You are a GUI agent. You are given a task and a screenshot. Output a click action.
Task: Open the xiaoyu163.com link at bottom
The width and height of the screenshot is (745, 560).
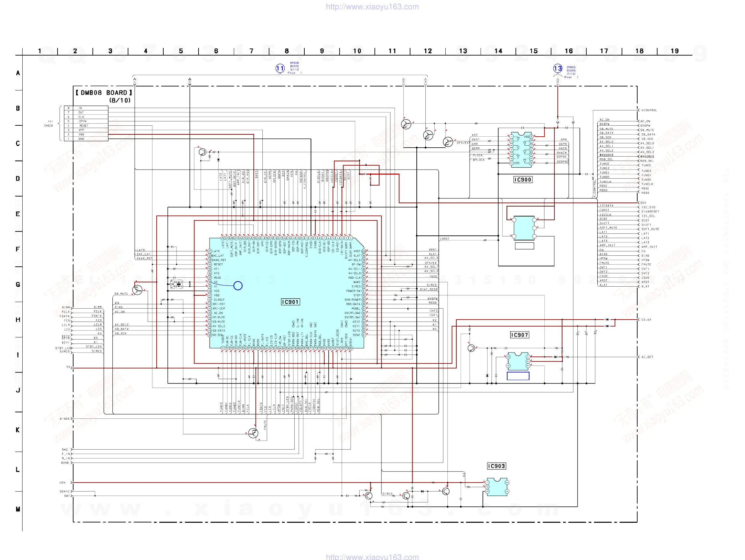pyautogui.click(x=372, y=557)
